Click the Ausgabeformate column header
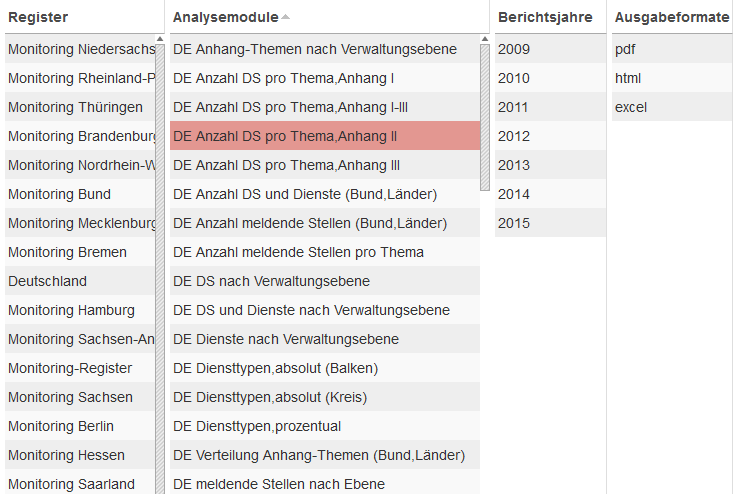735x494 pixels. point(671,17)
